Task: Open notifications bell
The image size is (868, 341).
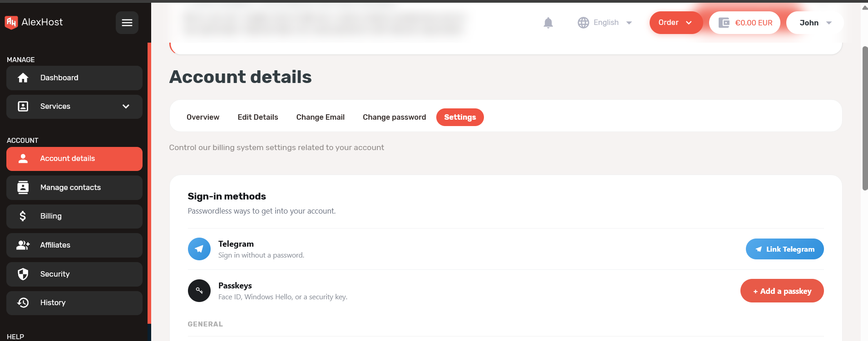Action: [x=548, y=23]
